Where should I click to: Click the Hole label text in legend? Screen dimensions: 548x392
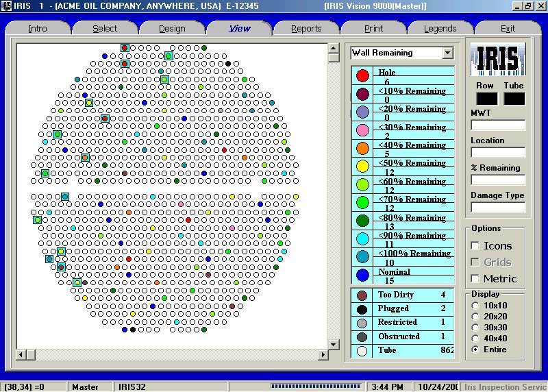point(387,73)
